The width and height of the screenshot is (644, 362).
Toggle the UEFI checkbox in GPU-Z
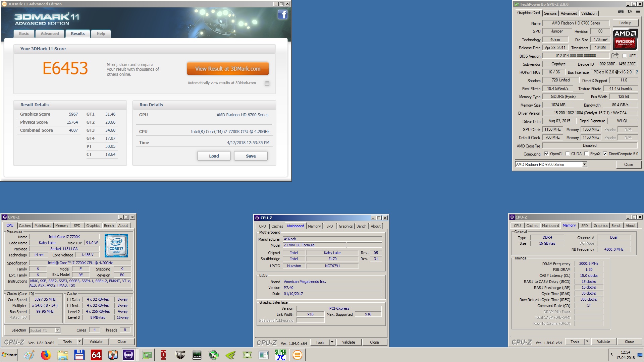(625, 56)
